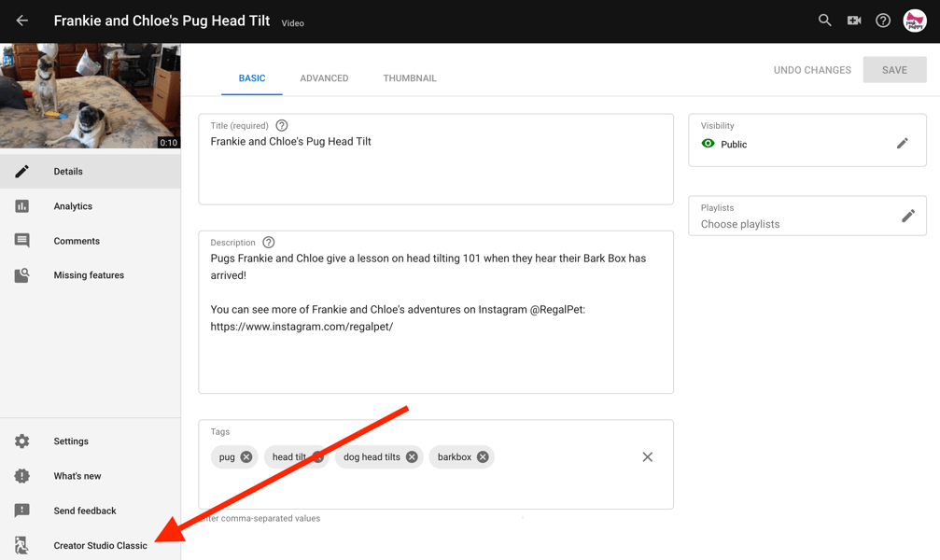Open the help question mark icon in header
This screenshot has width=940, height=560.
882,21
